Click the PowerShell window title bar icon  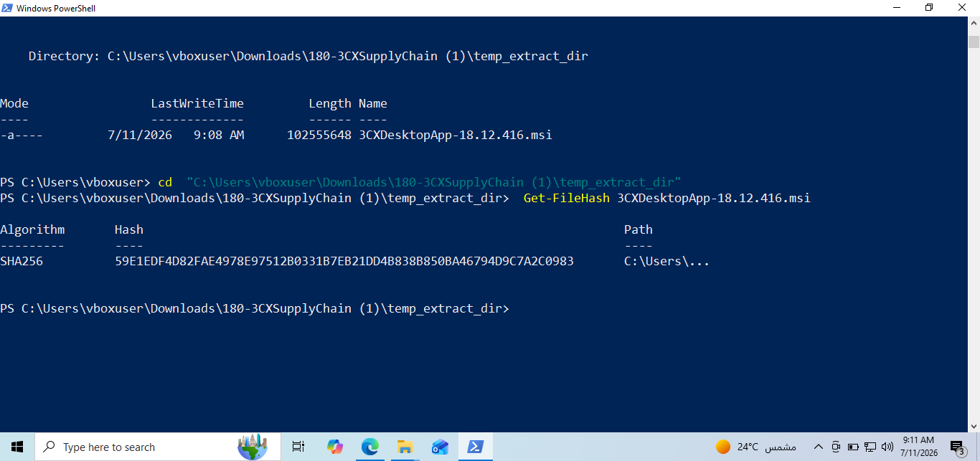[8, 8]
